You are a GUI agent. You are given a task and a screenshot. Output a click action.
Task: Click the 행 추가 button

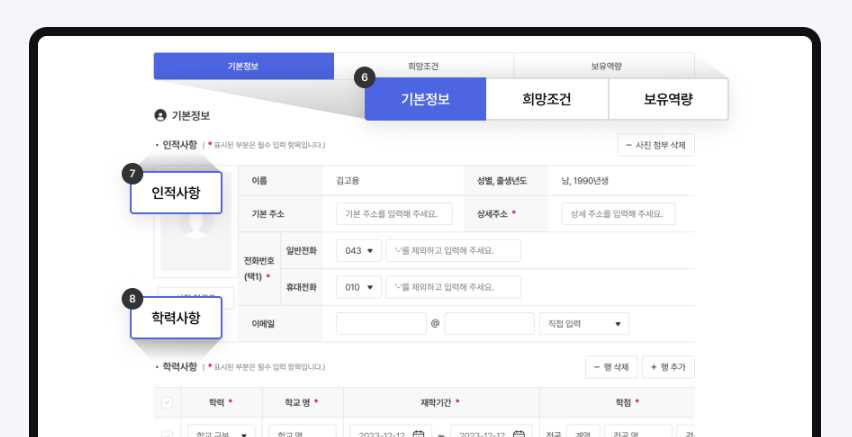click(668, 367)
